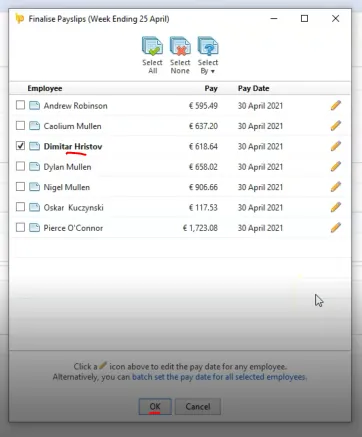Click the € 1,723.08 pay amount
This screenshot has width=362, height=437.
(200, 228)
